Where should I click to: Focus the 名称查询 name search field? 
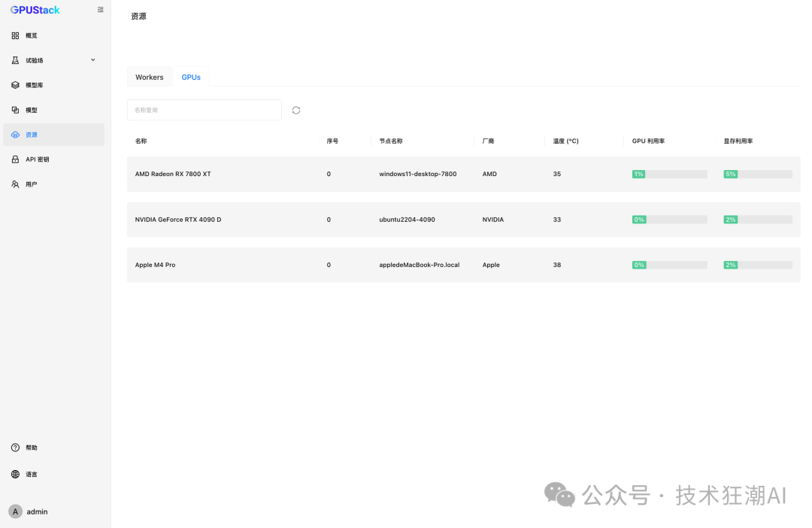click(204, 111)
